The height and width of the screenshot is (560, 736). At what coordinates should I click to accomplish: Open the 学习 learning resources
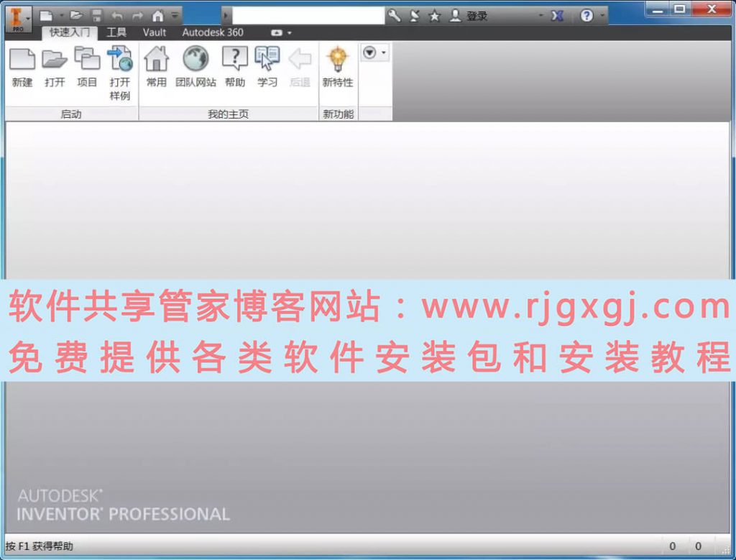pos(267,67)
